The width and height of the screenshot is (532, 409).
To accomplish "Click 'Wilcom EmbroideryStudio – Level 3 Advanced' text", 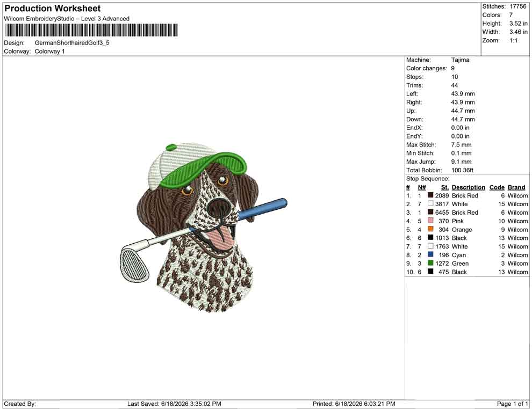I will 67,19.
